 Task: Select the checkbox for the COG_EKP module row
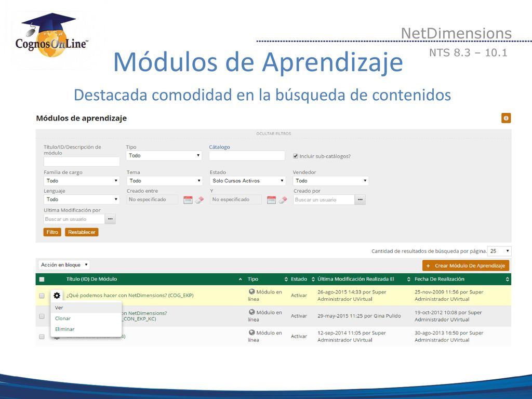pos(42,296)
